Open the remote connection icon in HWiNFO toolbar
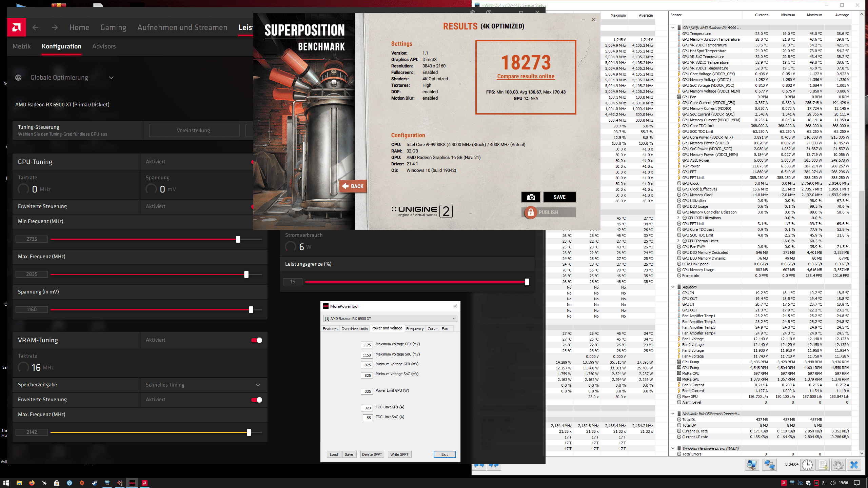This screenshot has height=488, width=868. (769, 465)
